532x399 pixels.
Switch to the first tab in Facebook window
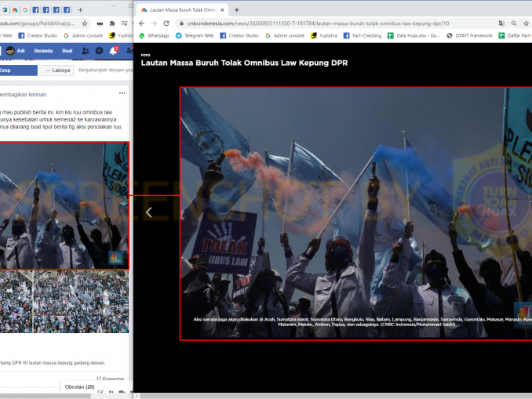[x=5, y=10]
